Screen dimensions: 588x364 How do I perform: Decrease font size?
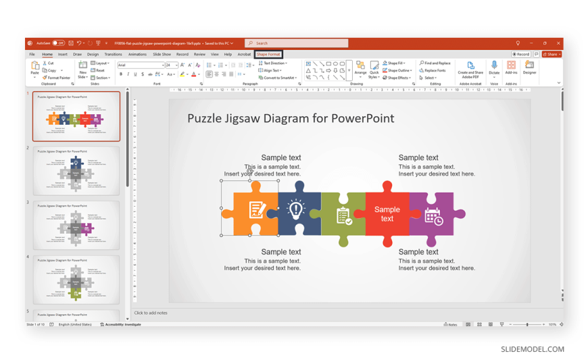[190, 66]
